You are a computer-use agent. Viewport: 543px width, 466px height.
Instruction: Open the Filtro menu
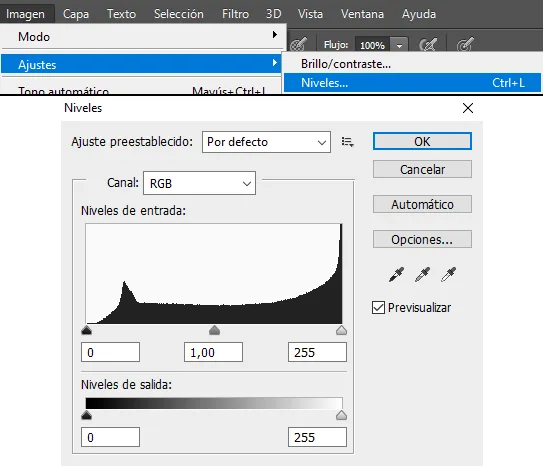click(x=235, y=14)
